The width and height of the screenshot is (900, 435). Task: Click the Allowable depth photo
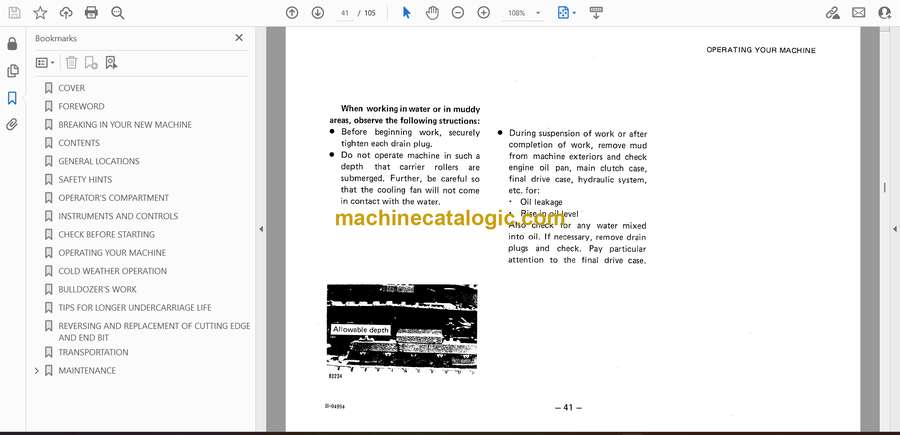(x=402, y=328)
